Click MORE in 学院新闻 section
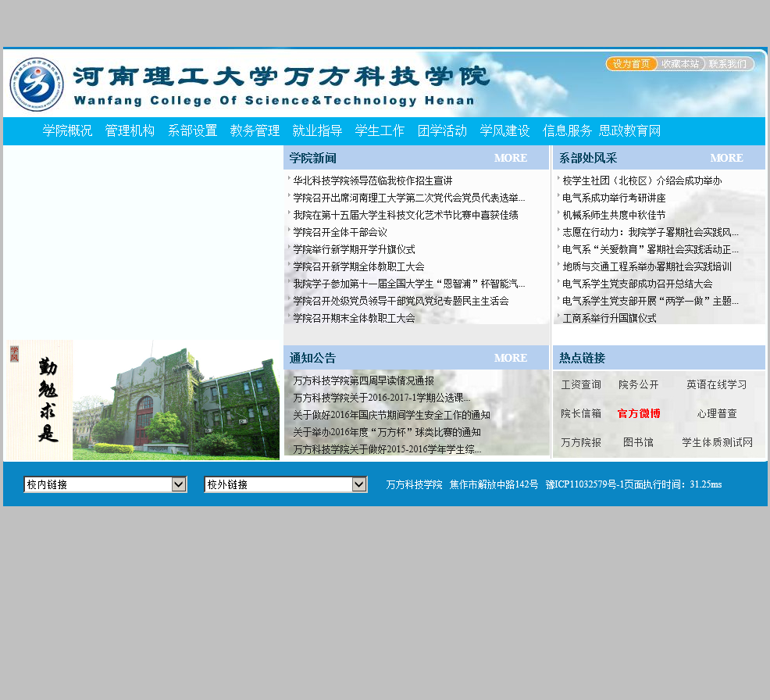The width and height of the screenshot is (770, 700). [x=511, y=158]
